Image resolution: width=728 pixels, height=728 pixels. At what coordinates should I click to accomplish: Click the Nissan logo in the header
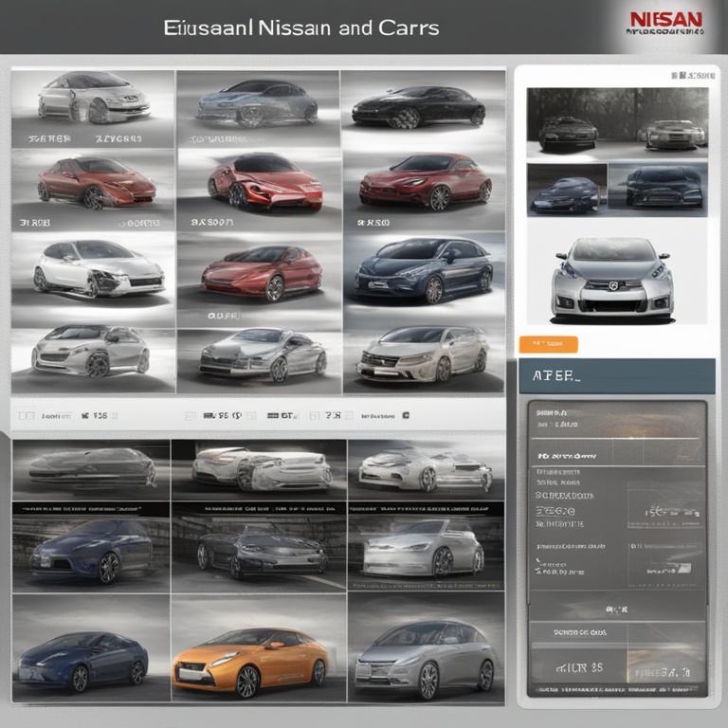[x=665, y=20]
